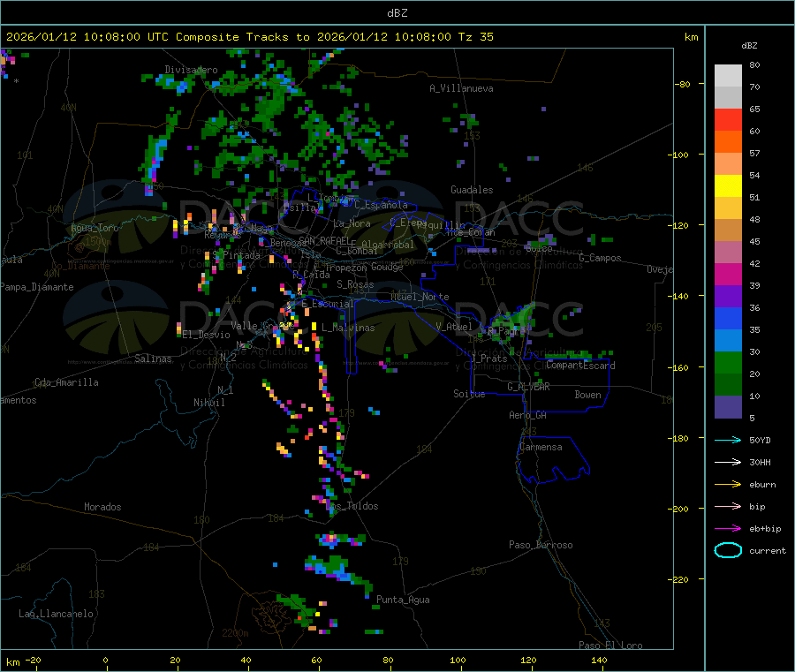Image resolution: width=795 pixels, height=672 pixels.
Task: Click the 'Paso_El_Loro' map label
Action: click(x=610, y=646)
